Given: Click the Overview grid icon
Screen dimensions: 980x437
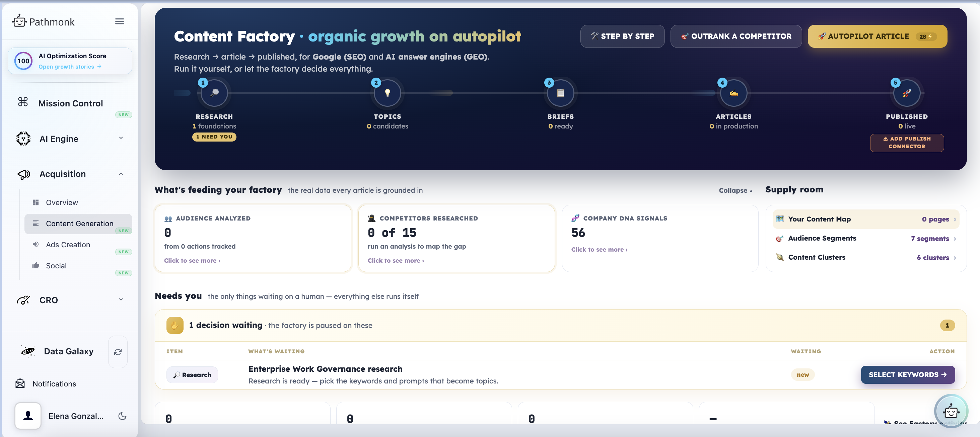Looking at the screenshot, I should tap(36, 202).
